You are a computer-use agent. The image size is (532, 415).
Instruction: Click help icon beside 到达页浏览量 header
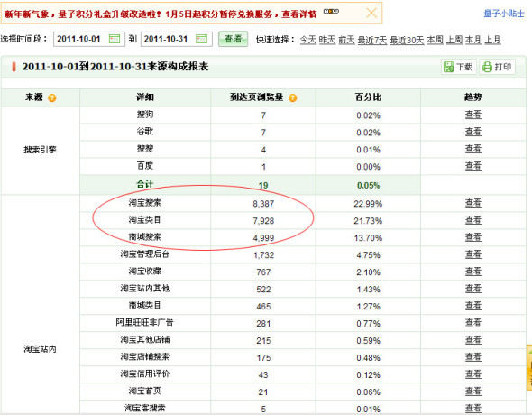pyautogui.click(x=292, y=98)
